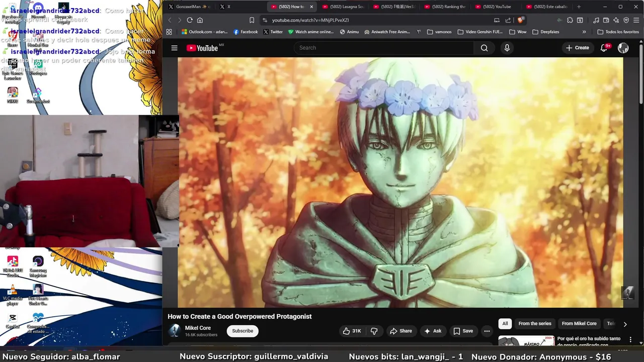Image resolution: width=644 pixels, height=362 pixels.
Task: Open the Mikel Core channel name
Action: coord(198,328)
